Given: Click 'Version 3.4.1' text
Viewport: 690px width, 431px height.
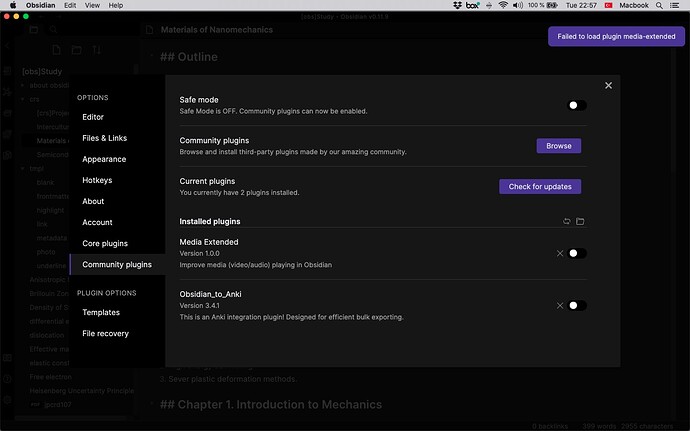Looking at the screenshot, I should coord(199,306).
